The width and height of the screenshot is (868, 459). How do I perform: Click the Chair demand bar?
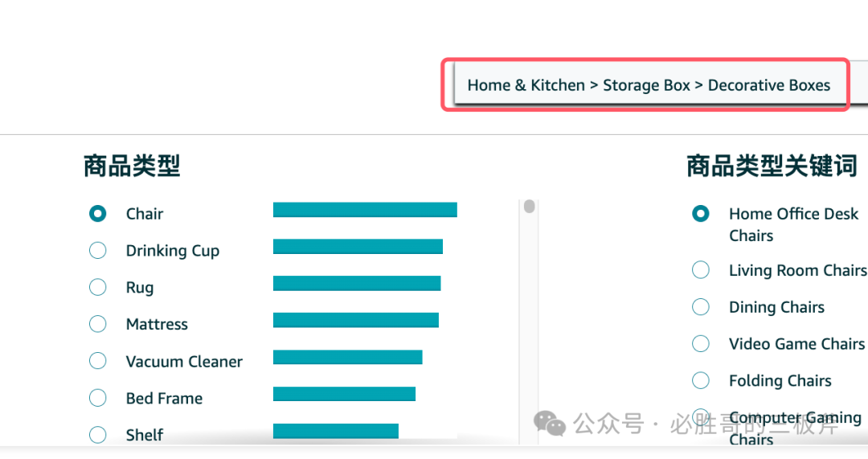coord(365,210)
